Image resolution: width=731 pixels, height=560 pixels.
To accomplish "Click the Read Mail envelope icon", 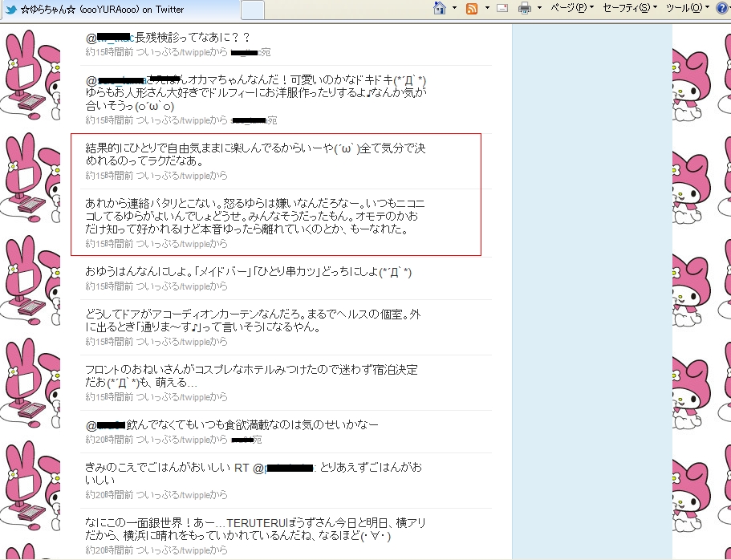I will point(502,8).
